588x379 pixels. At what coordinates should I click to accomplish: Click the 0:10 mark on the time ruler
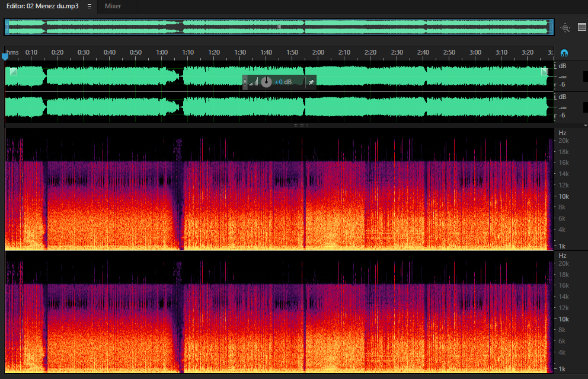[31, 52]
